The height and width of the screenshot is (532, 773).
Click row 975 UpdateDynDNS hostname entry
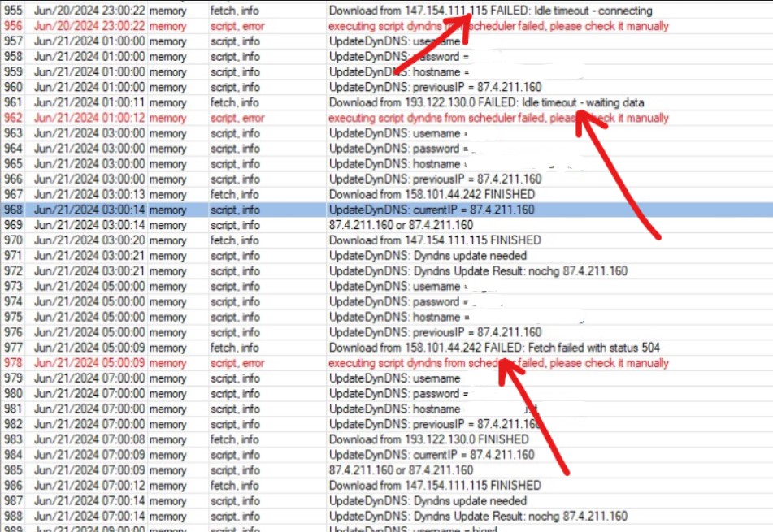point(399,317)
